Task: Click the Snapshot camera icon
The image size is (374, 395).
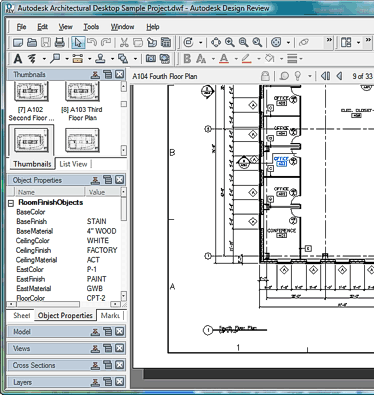Action: 151,59
